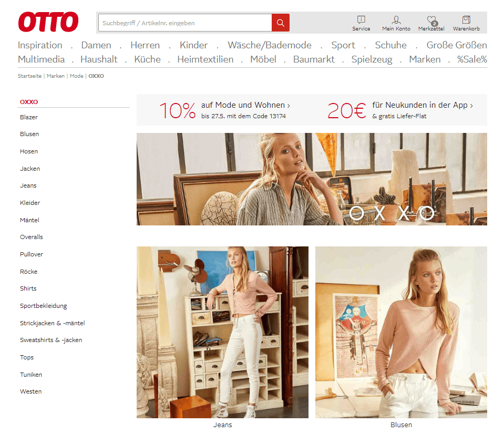Select Mäntel in the sidebar
Viewport: 504px width, 434px height.
(x=29, y=220)
